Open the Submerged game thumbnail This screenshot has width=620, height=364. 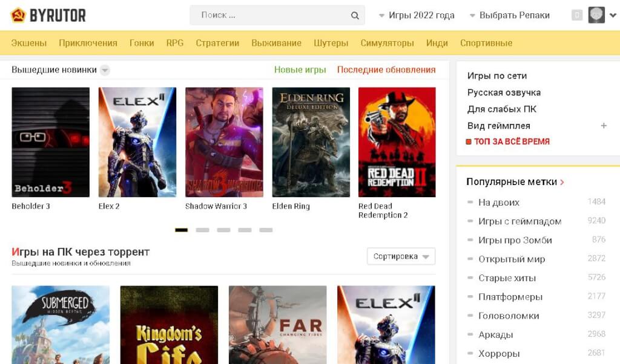61,325
